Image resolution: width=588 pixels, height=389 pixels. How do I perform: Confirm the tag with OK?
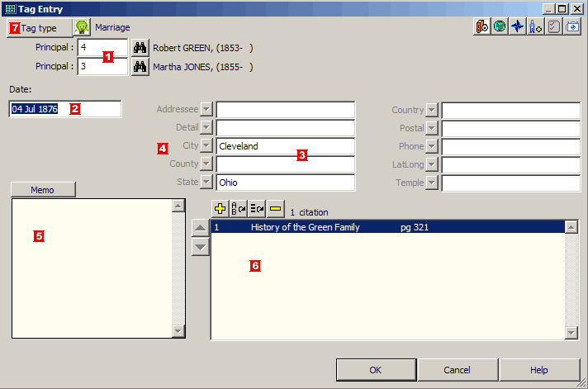(x=376, y=370)
